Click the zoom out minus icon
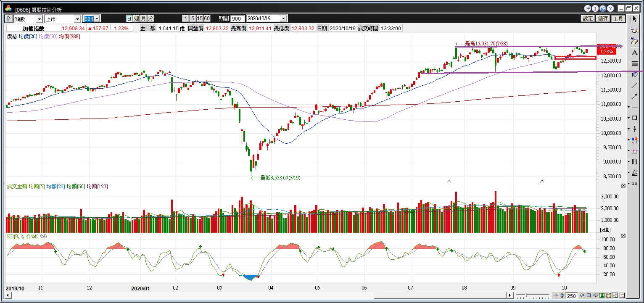The height and width of the screenshot is (303, 644). [x=555, y=296]
